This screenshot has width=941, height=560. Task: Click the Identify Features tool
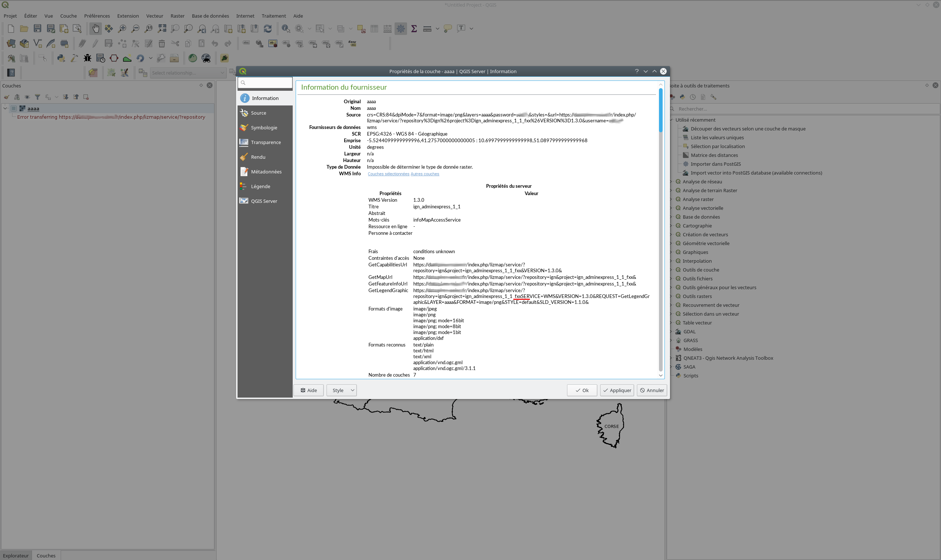point(285,28)
